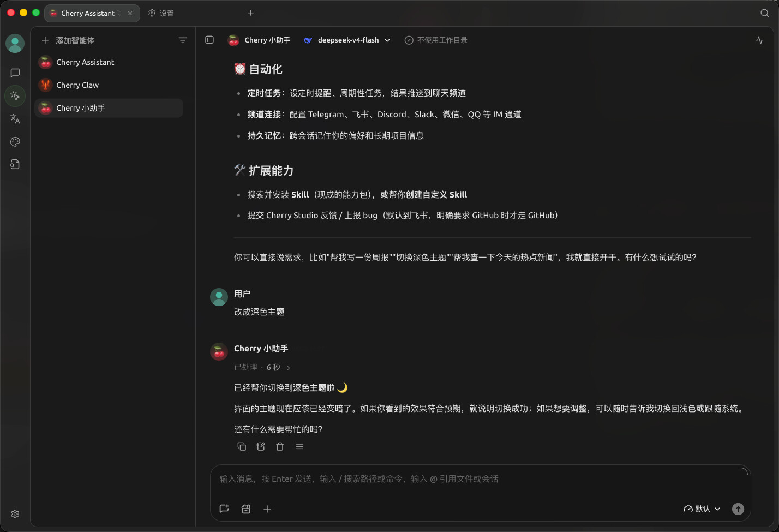Open the 默认 mode dropdown
This screenshot has height=532, width=779.
coord(702,509)
